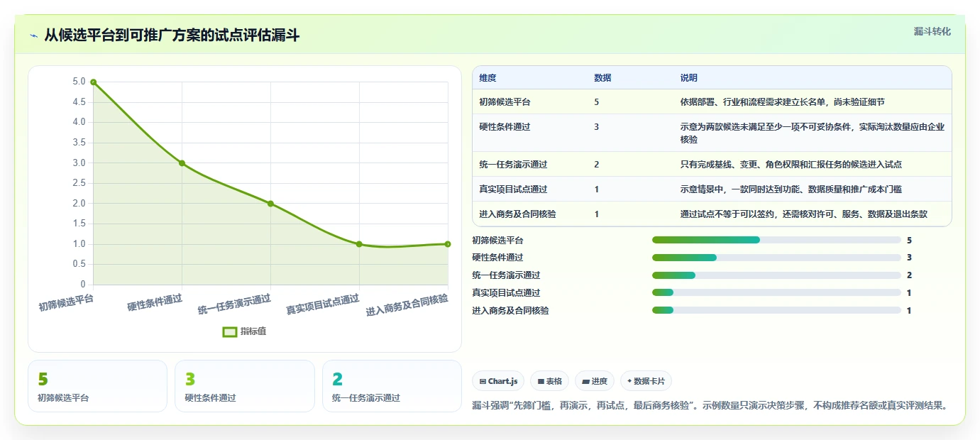
Task: Click the 漏斗转化 badge in the header
Action: [x=932, y=31]
